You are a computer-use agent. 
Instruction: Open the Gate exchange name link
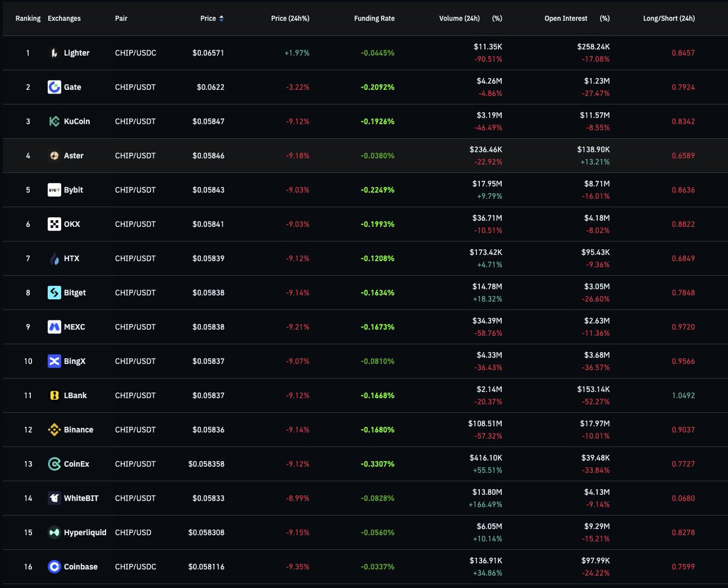72,87
